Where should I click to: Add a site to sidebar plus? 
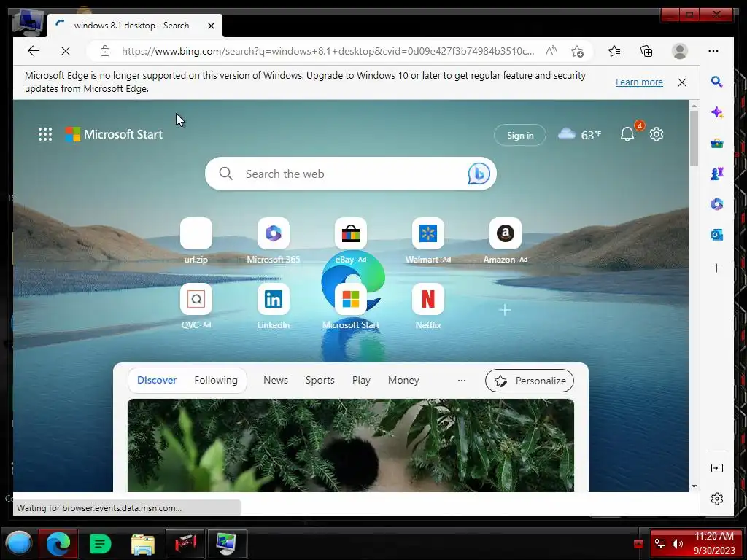click(x=716, y=268)
